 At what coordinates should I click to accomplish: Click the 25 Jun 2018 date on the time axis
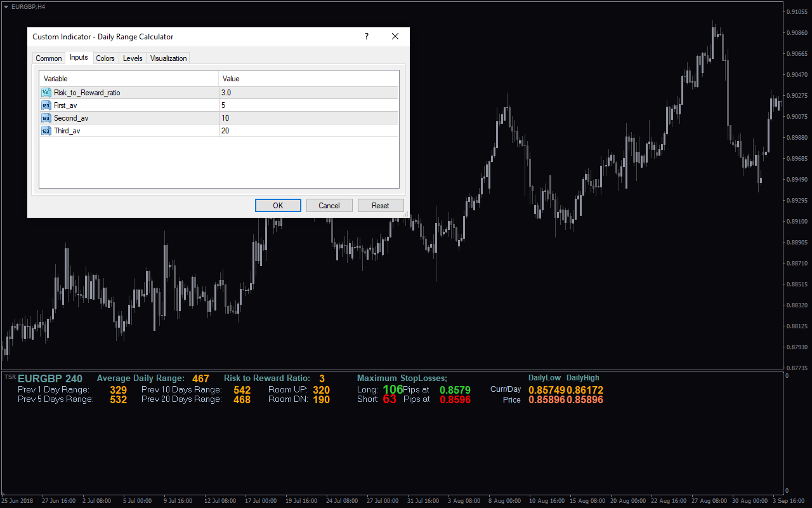[17, 501]
